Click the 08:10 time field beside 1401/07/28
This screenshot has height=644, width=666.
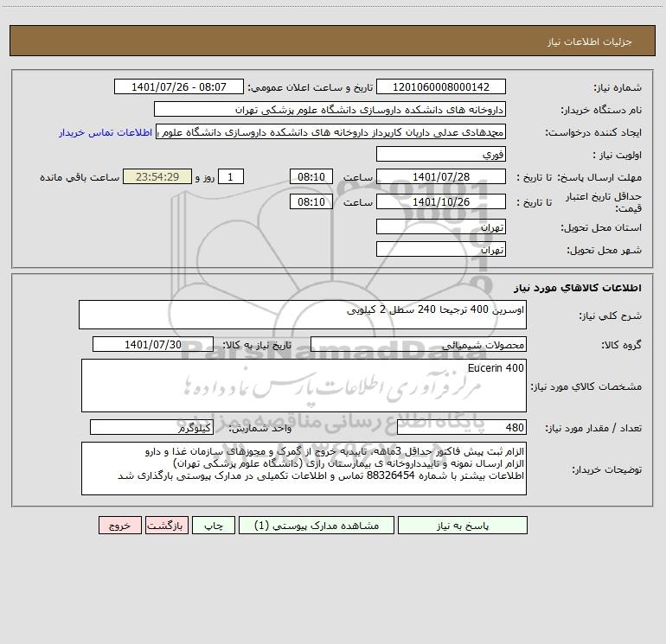311,176
